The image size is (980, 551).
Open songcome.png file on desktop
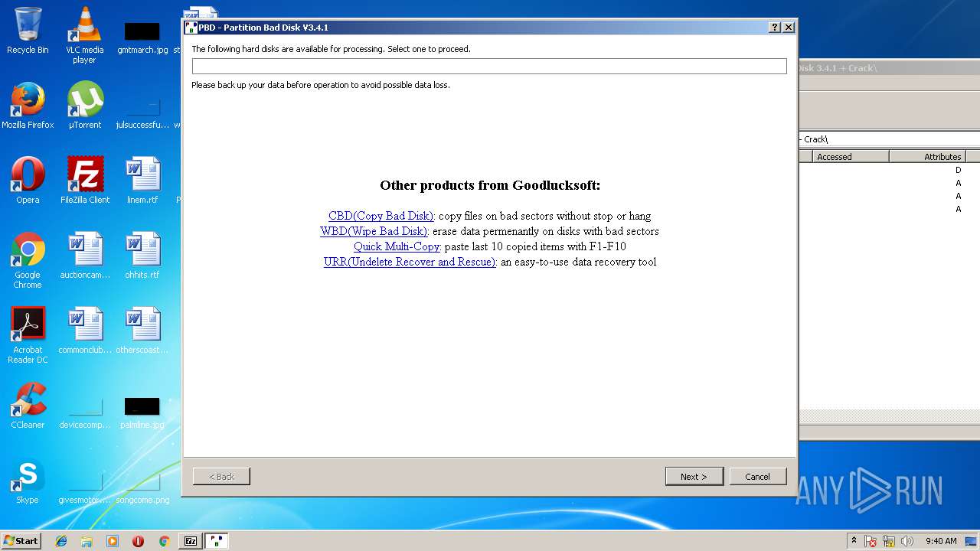click(x=142, y=488)
